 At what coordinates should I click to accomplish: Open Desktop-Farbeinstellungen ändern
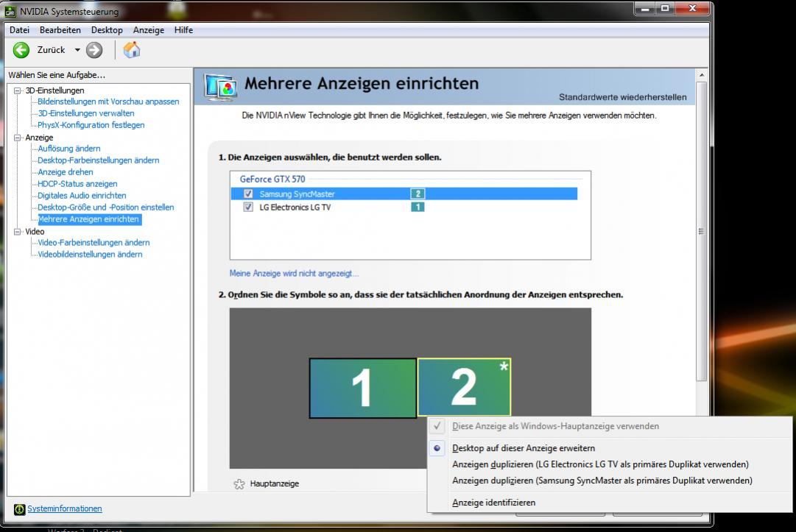(99, 160)
